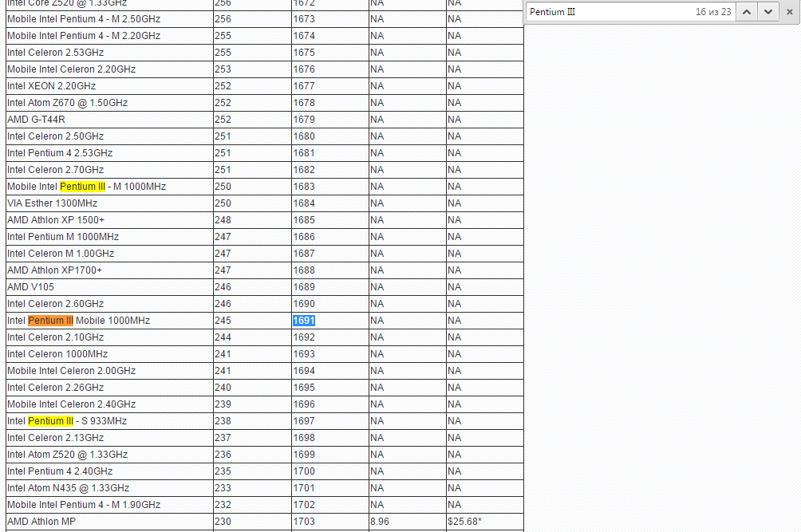Select 'Mobile Intel Celeron 2.40GHz' cell
Screen dimensions: 801x532
pyautogui.click(x=109, y=404)
